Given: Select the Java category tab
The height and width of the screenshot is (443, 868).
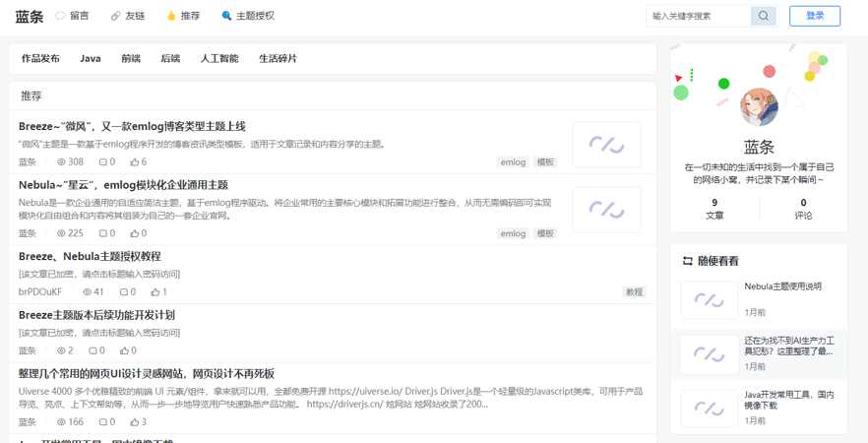Looking at the screenshot, I should click(x=91, y=59).
